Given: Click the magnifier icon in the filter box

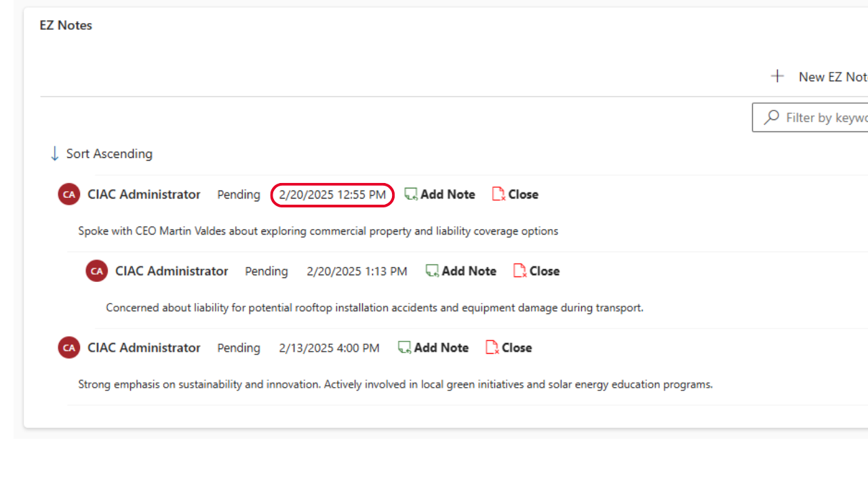Looking at the screenshot, I should coord(772,117).
